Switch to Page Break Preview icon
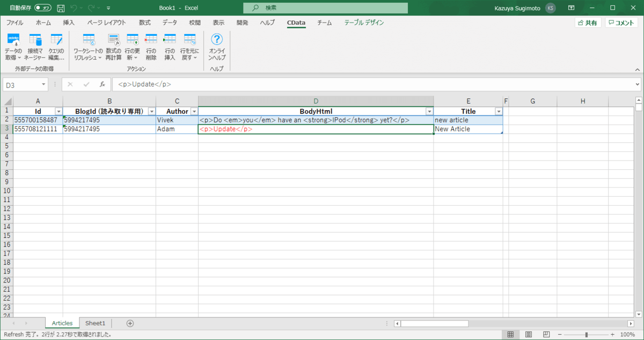The height and width of the screenshot is (340, 644). [546, 334]
